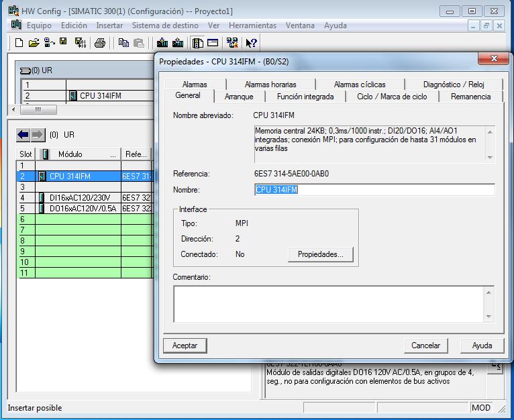This screenshot has width=514, height=420.
Task: Click the Download to module icon
Action: coord(162,43)
